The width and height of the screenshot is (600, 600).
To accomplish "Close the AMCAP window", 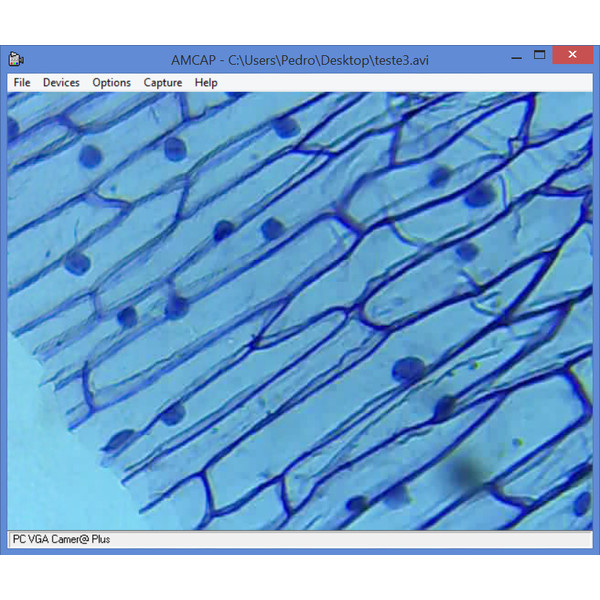I will 572,57.
